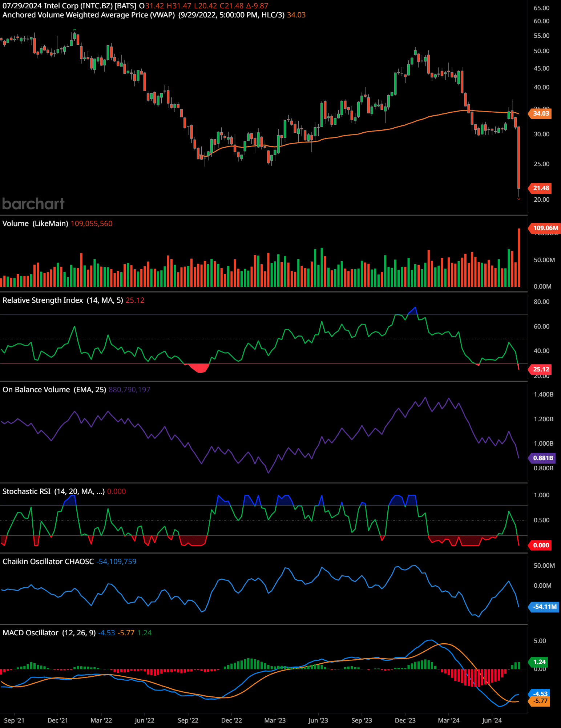Click the 109.06M volume axis tag
The height and width of the screenshot is (728, 561).
click(545, 228)
